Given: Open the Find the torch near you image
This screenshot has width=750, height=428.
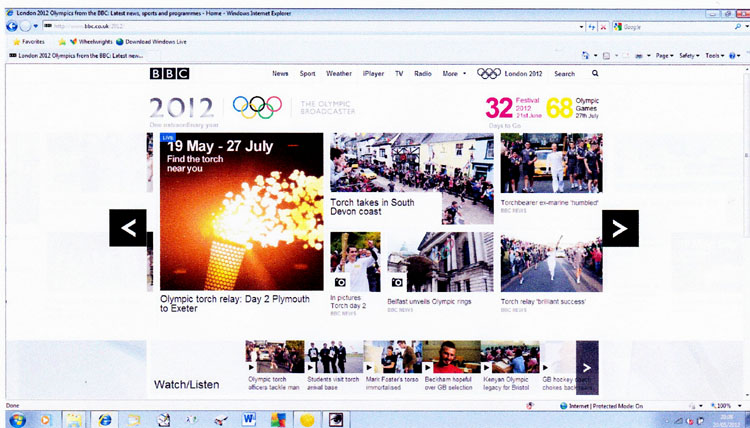Looking at the screenshot, I should tap(242, 211).
